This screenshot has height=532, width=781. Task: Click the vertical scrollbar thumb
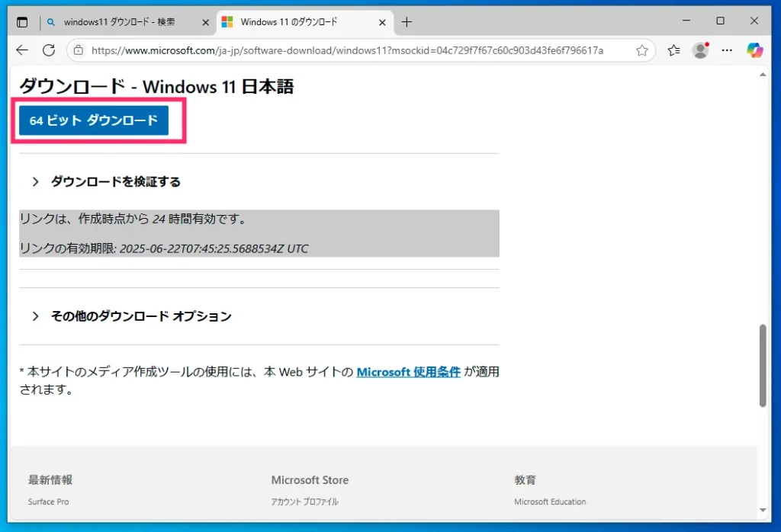click(x=763, y=366)
